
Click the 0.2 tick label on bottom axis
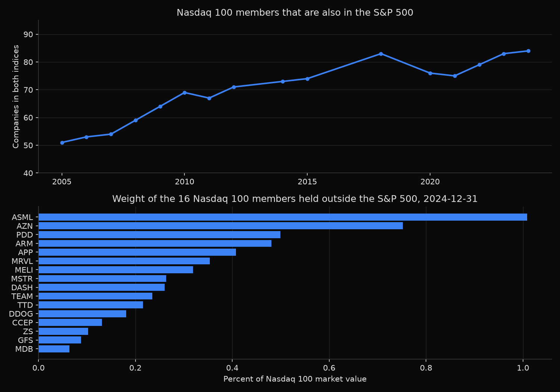[x=136, y=368]
